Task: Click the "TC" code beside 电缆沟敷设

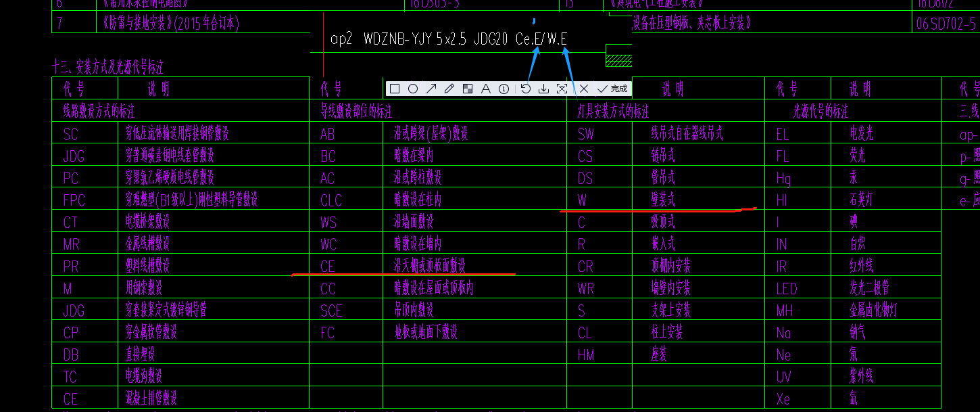Action: (x=70, y=377)
